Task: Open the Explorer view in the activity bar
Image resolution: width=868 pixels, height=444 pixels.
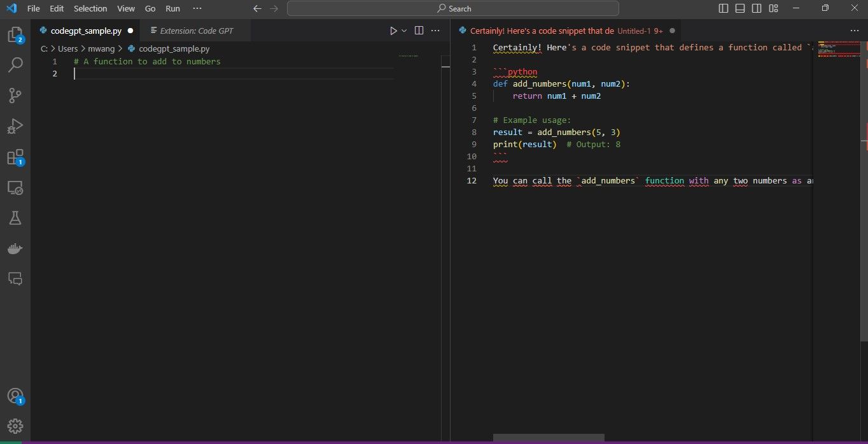Action: pyautogui.click(x=15, y=34)
